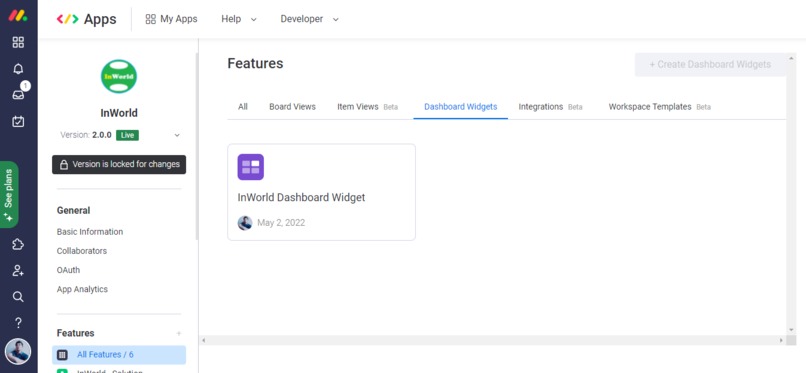
Task: Expand the Help menu
Action: [x=239, y=19]
